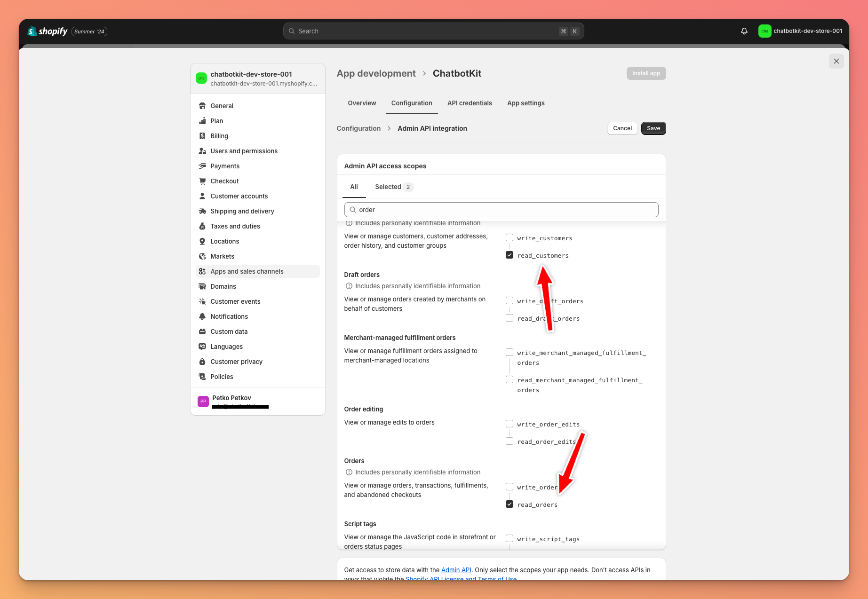Viewport: 868px width, 599px height.
Task: Open the Admin API link
Action: coord(456,570)
